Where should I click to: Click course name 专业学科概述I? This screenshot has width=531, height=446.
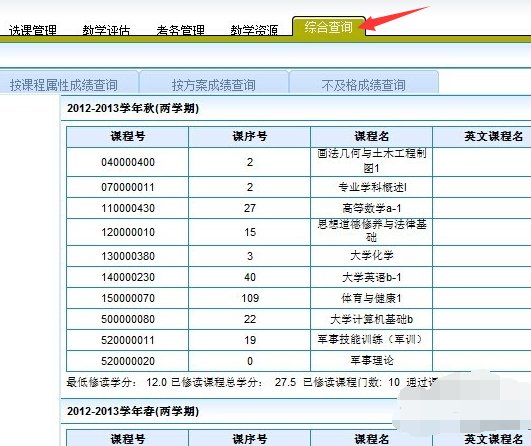pyautogui.click(x=372, y=187)
